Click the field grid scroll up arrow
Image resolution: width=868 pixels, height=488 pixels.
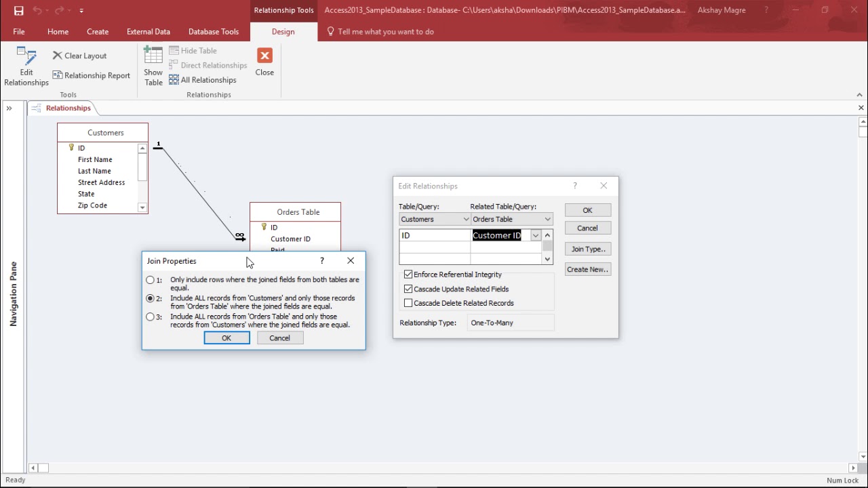548,235
